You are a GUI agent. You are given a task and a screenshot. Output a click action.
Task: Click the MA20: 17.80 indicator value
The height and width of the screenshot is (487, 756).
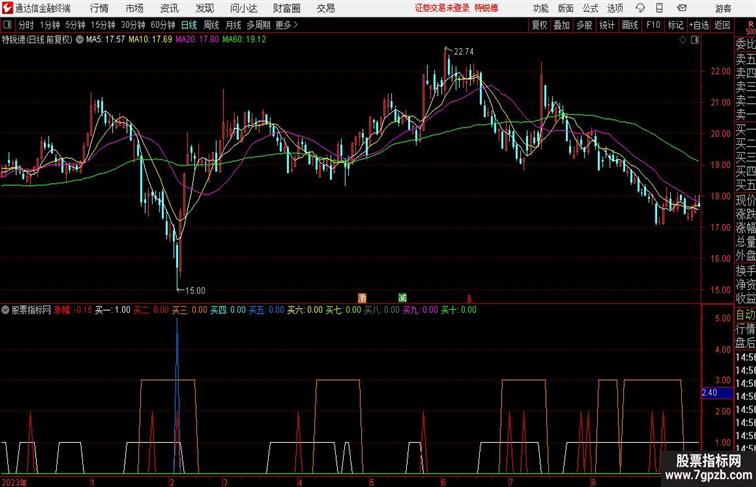pyautogui.click(x=197, y=40)
